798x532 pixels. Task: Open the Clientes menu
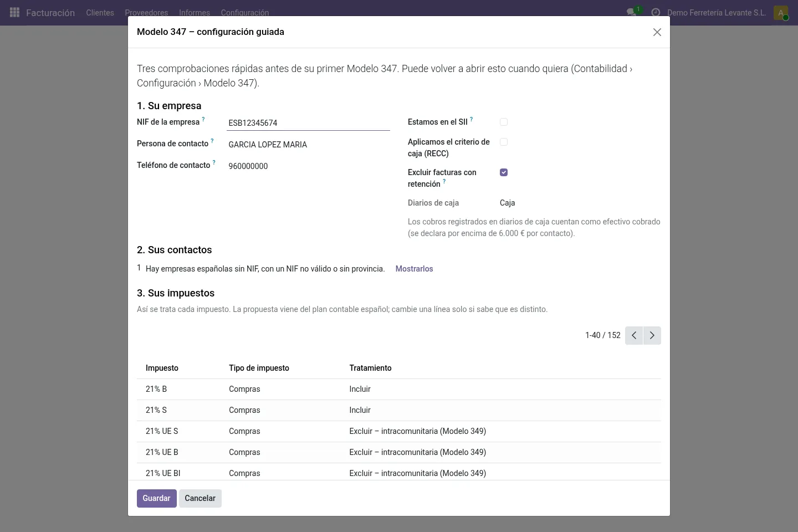100,12
